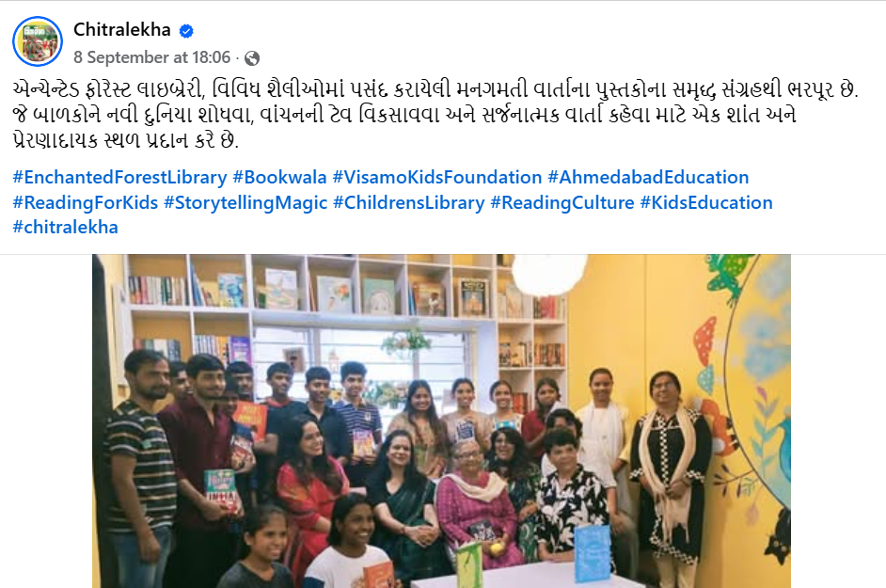Image resolution: width=886 pixels, height=588 pixels.
Task: Open the #chitralekha hashtag
Action: point(66,228)
